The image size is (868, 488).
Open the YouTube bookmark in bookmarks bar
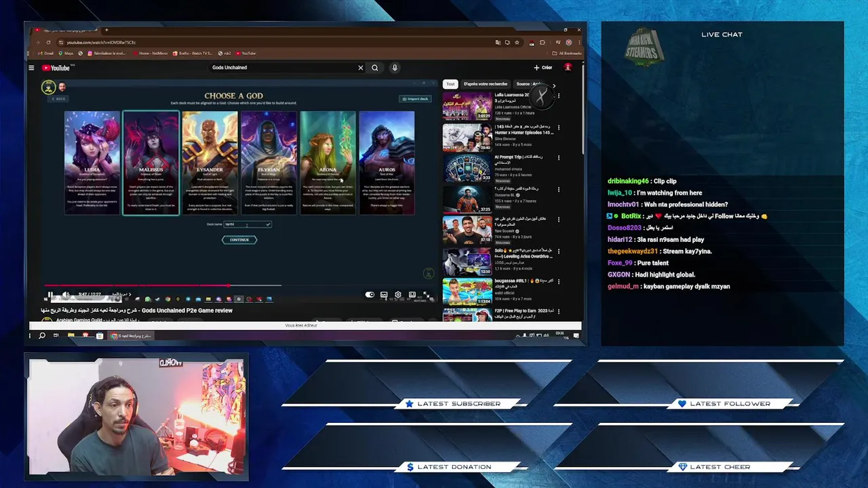point(246,53)
